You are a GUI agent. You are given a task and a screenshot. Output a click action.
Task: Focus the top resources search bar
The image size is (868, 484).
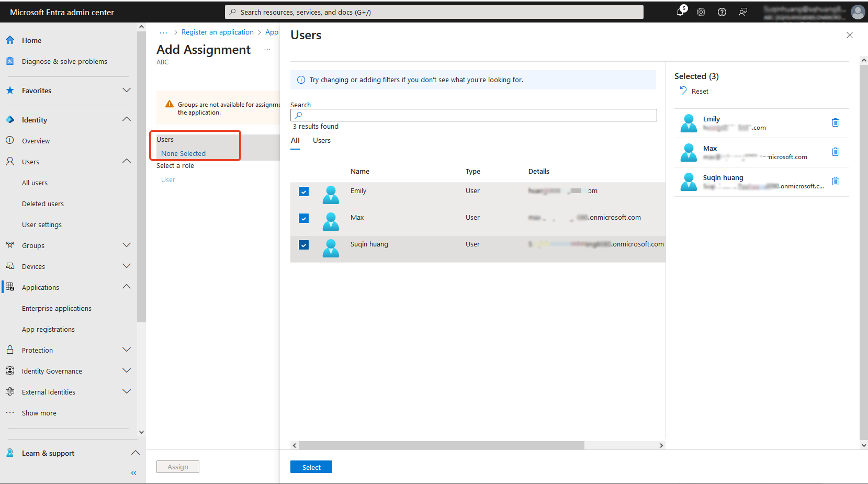click(x=434, y=12)
